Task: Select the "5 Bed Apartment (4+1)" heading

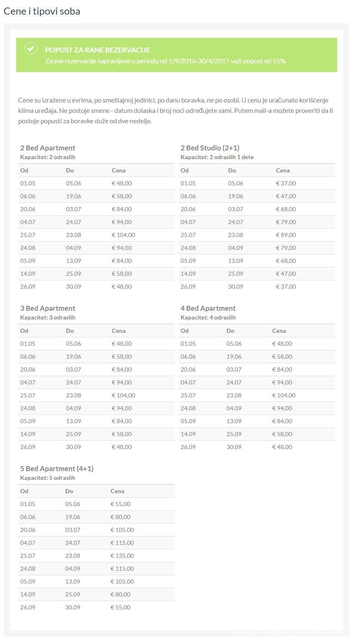Action: tap(57, 469)
